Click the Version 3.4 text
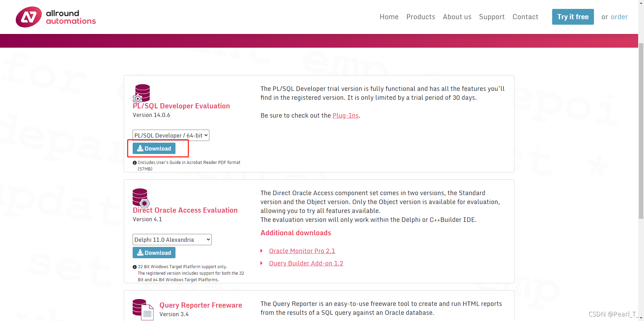The height and width of the screenshot is (321, 644). pos(174,314)
